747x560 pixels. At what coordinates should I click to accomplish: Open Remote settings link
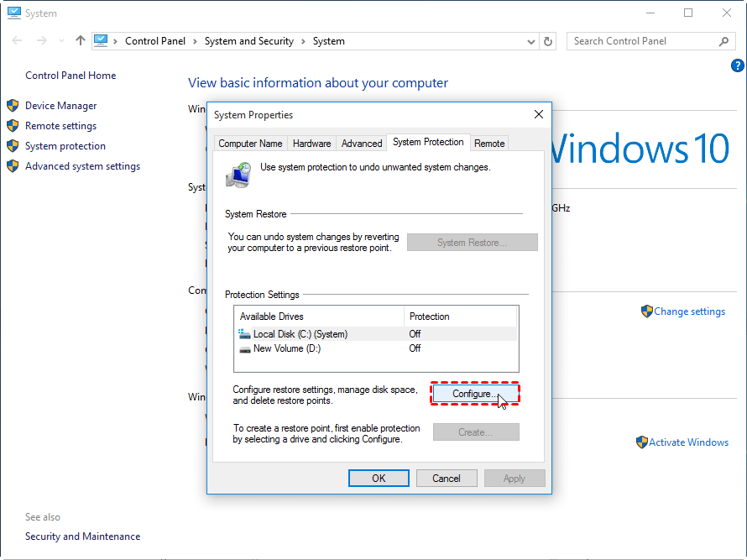click(x=61, y=126)
